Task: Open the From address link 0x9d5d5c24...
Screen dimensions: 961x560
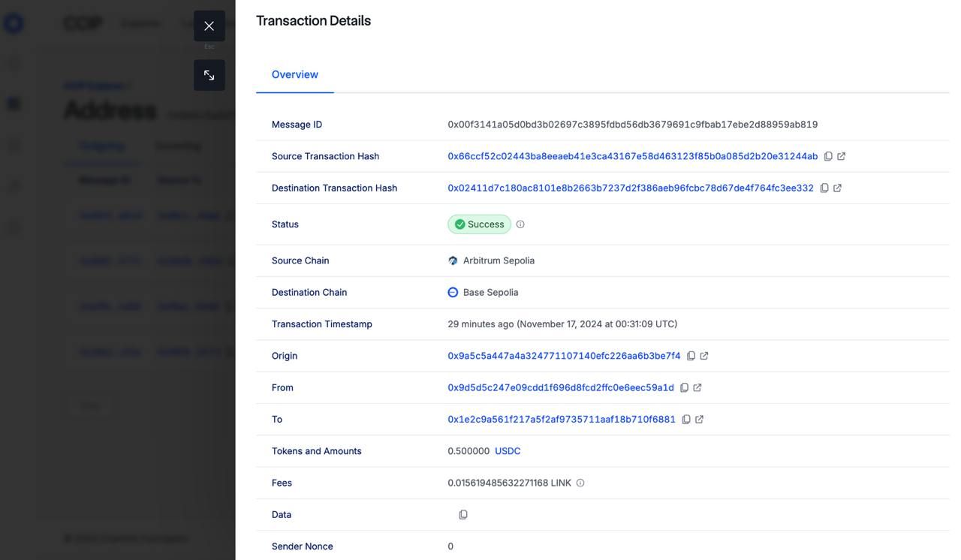Action: point(561,388)
